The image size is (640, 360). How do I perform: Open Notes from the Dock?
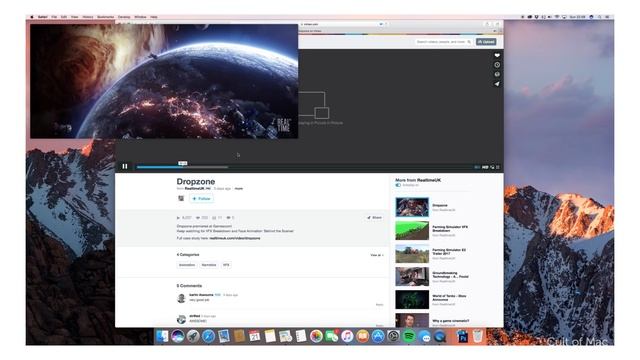[x=270, y=336]
